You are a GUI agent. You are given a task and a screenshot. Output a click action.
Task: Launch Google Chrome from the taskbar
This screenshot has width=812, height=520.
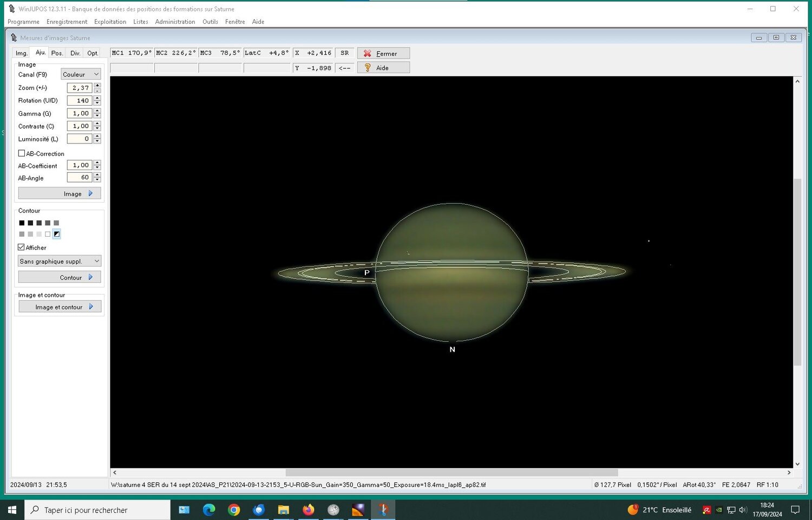[x=234, y=510]
